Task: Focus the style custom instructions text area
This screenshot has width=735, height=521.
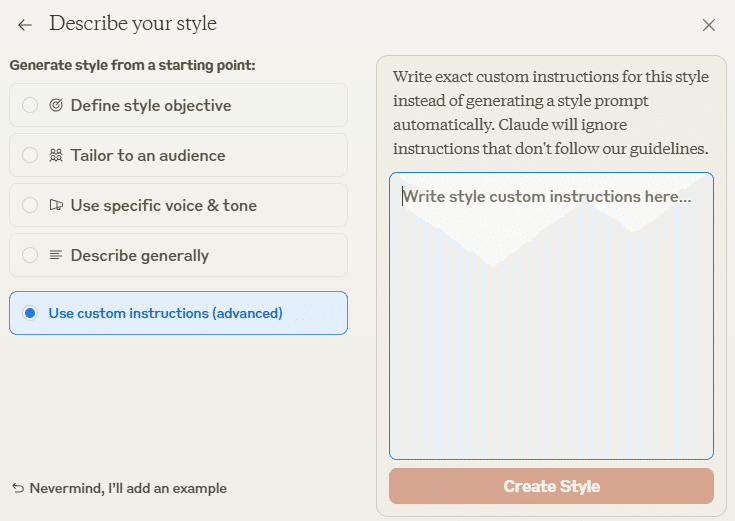Action: click(551, 316)
